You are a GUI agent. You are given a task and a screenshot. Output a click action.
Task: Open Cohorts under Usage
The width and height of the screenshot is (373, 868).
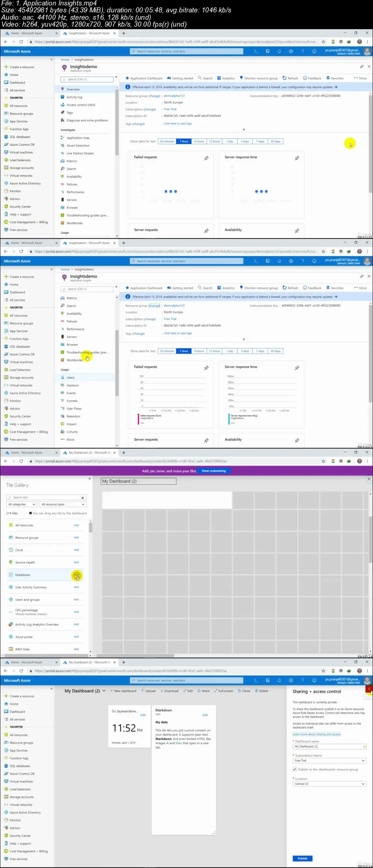tap(72, 432)
